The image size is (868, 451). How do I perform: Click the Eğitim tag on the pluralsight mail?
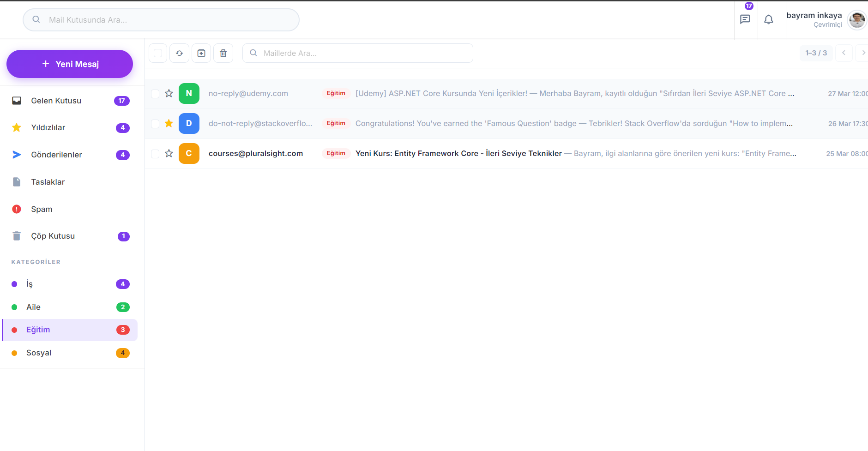[x=336, y=153]
